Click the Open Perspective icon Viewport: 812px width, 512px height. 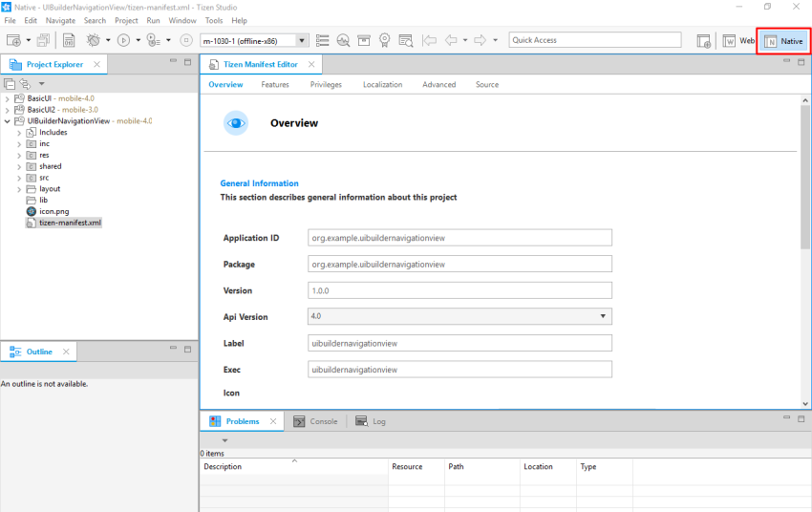click(704, 41)
